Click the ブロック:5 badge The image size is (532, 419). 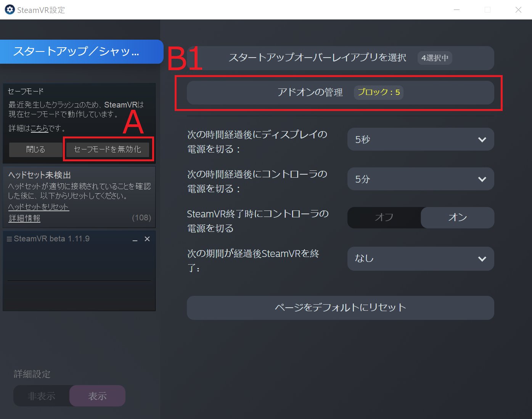(379, 92)
